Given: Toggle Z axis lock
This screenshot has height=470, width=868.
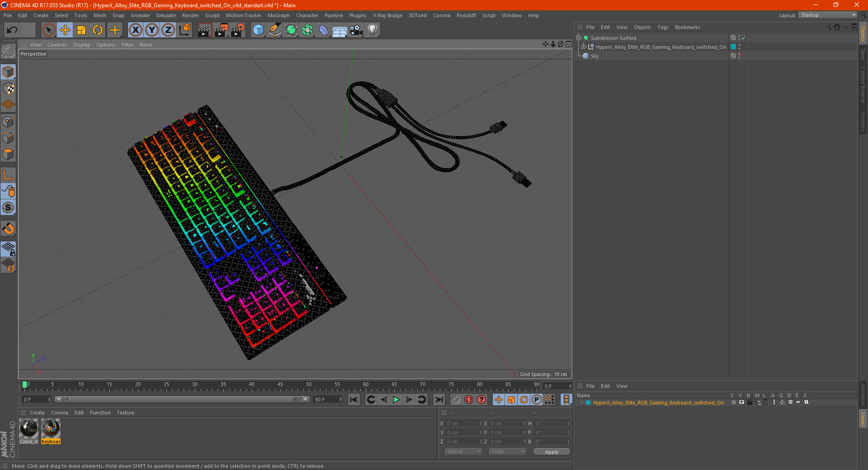Looking at the screenshot, I should 168,30.
